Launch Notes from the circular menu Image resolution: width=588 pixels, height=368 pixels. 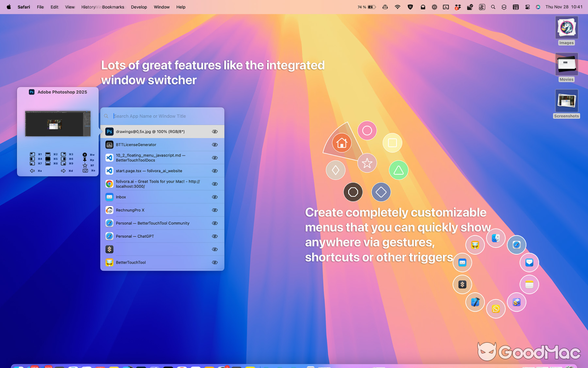[x=529, y=284]
